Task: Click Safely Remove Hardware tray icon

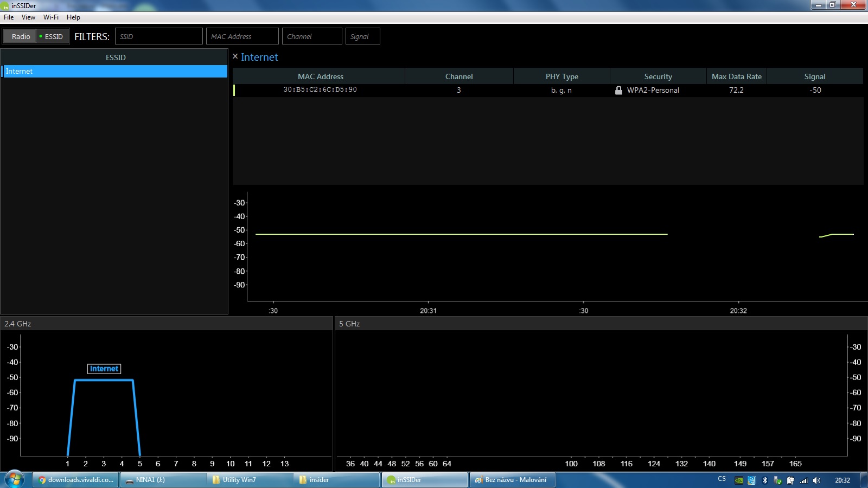Action: [x=778, y=480]
